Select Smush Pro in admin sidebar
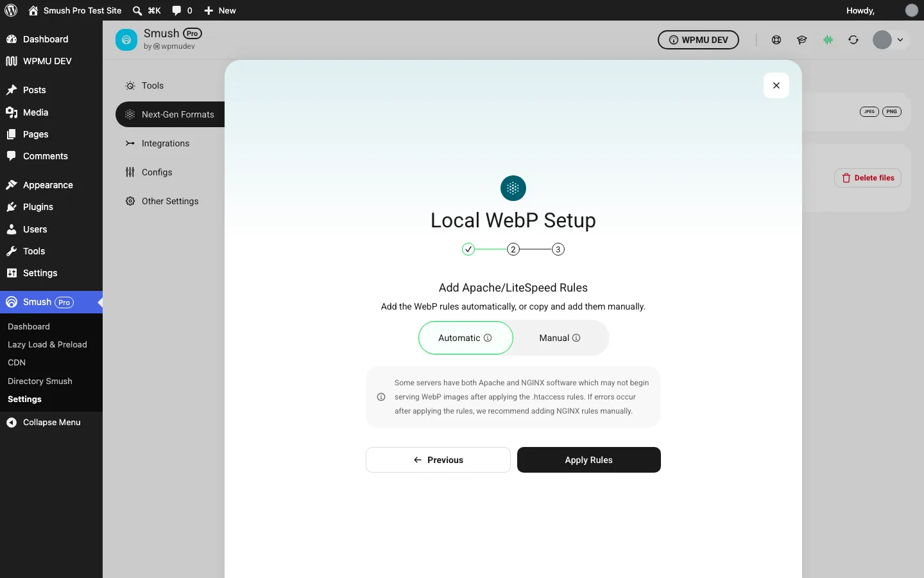The height and width of the screenshot is (578, 924). click(51, 302)
